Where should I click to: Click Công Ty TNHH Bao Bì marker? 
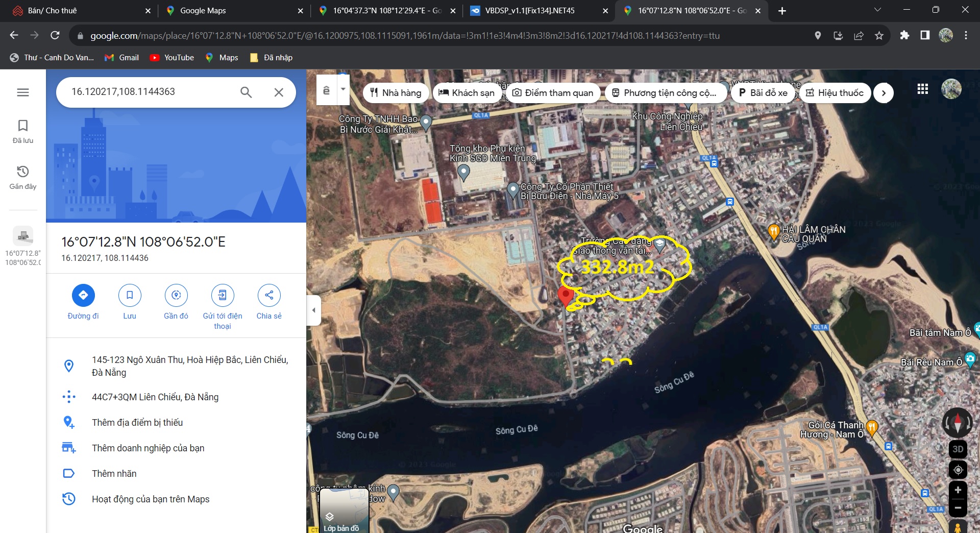pos(426,123)
